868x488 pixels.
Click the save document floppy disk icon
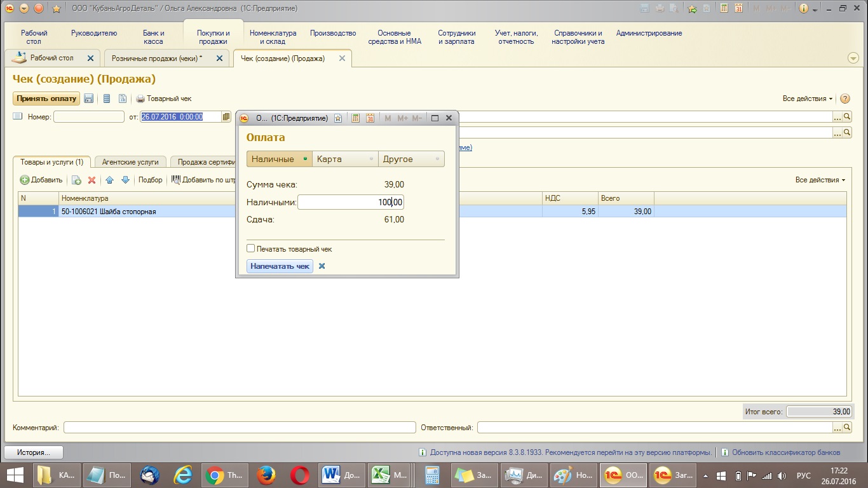89,98
